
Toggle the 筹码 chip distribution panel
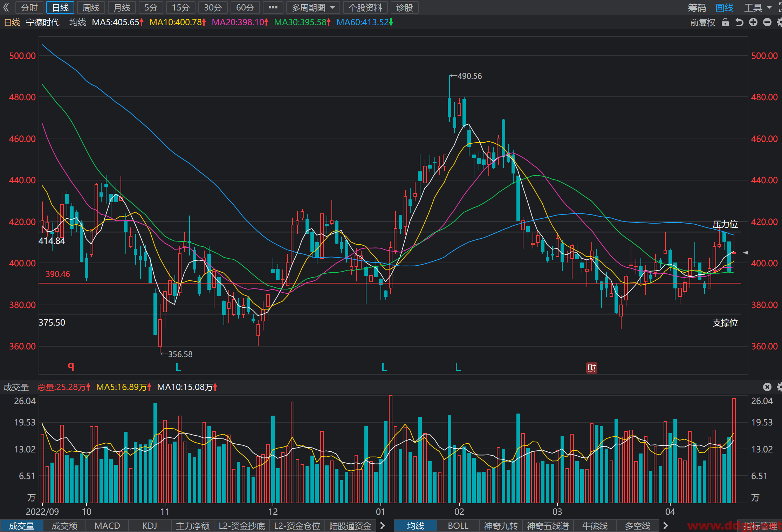tap(697, 8)
